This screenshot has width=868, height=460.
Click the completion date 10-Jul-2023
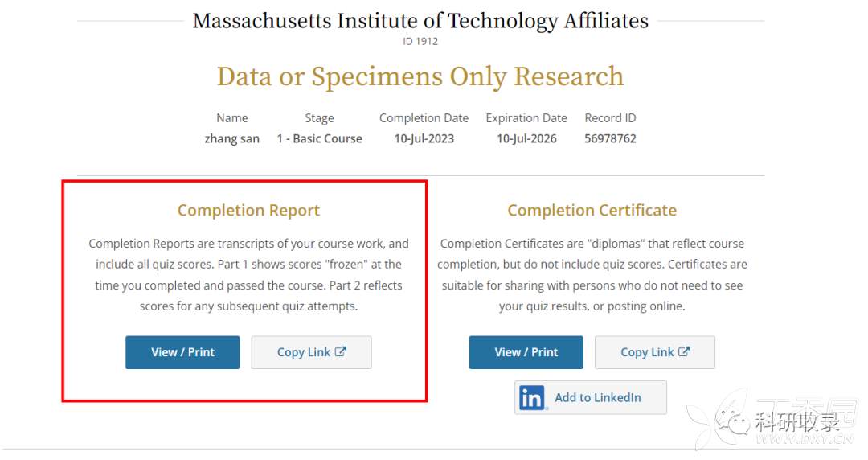(x=424, y=138)
